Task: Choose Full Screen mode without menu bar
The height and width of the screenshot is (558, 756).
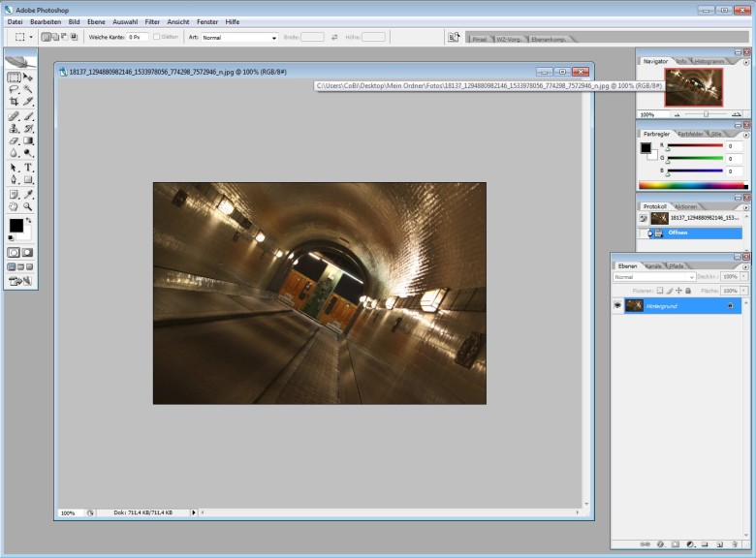Action: [30, 267]
